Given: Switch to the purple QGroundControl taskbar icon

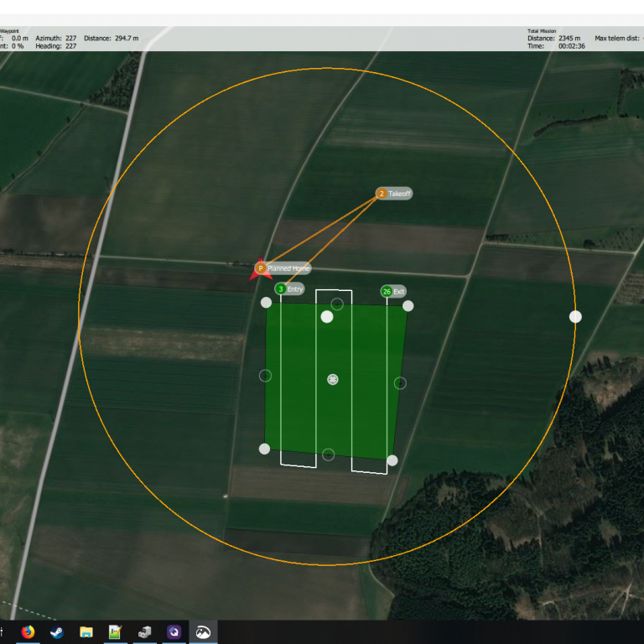Looking at the screenshot, I should [174, 631].
